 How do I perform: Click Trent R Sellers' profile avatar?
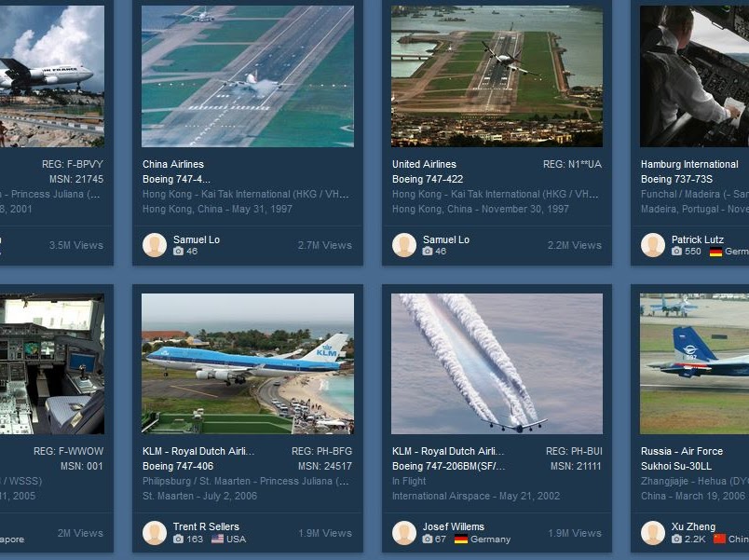(155, 533)
